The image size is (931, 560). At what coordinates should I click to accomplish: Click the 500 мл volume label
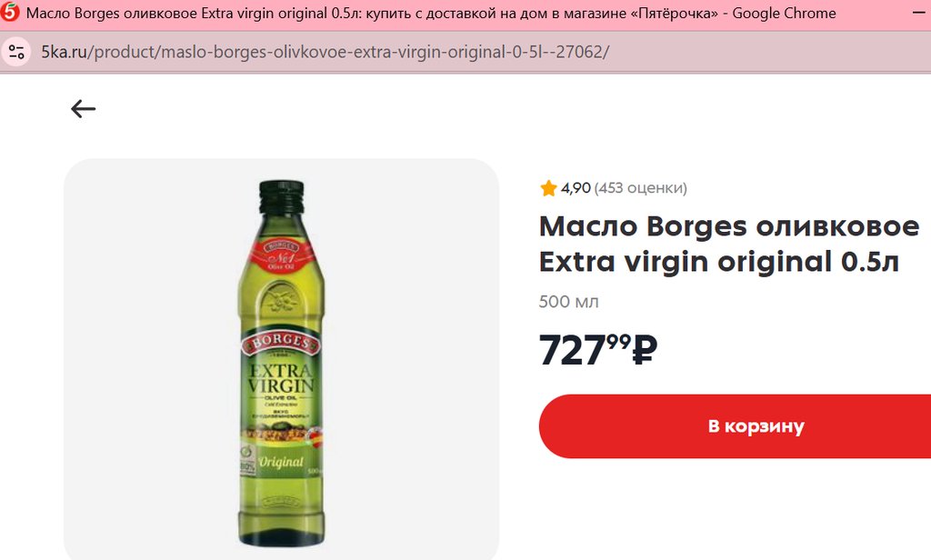tap(568, 302)
